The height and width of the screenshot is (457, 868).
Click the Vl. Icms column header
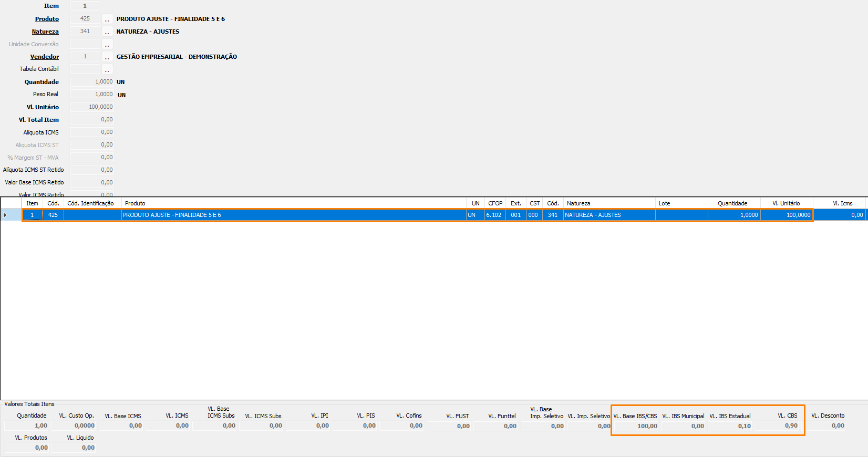pos(842,203)
